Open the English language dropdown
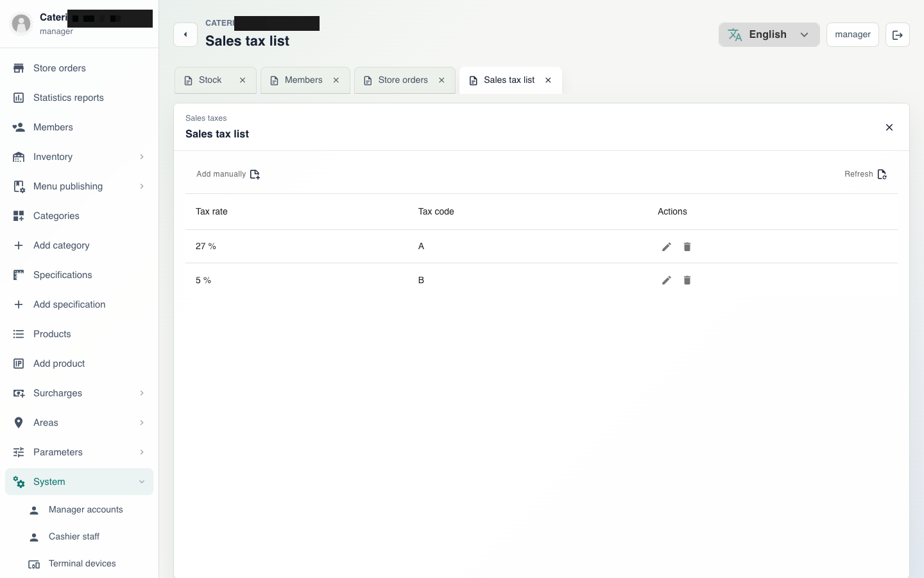 click(769, 35)
